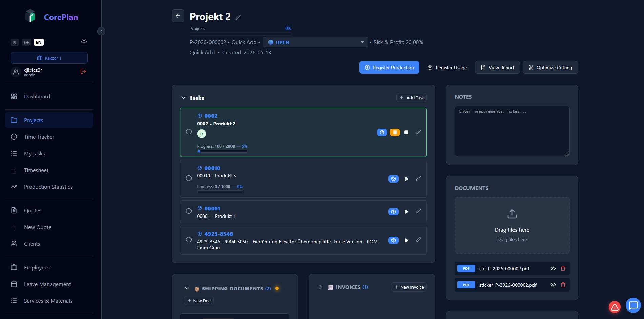Collapse the sidebar with the chevron button
Image resolution: width=644 pixels, height=319 pixels.
(101, 31)
